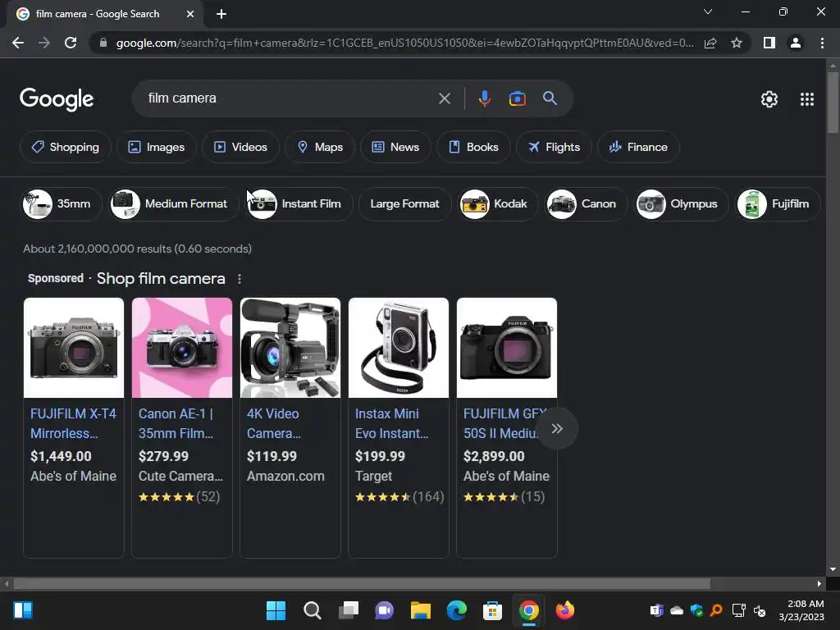840x630 pixels.
Task: Click the horizontal page scrollbar
Action: click(362, 584)
